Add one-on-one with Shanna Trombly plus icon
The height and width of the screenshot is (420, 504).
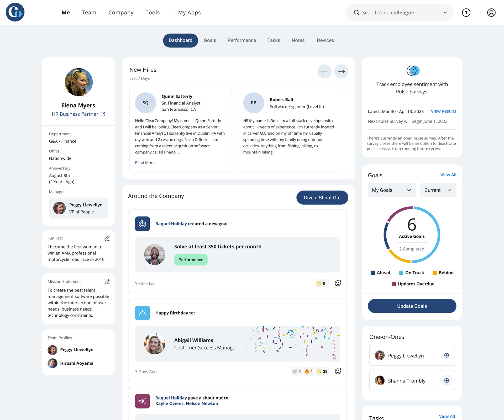(x=447, y=381)
